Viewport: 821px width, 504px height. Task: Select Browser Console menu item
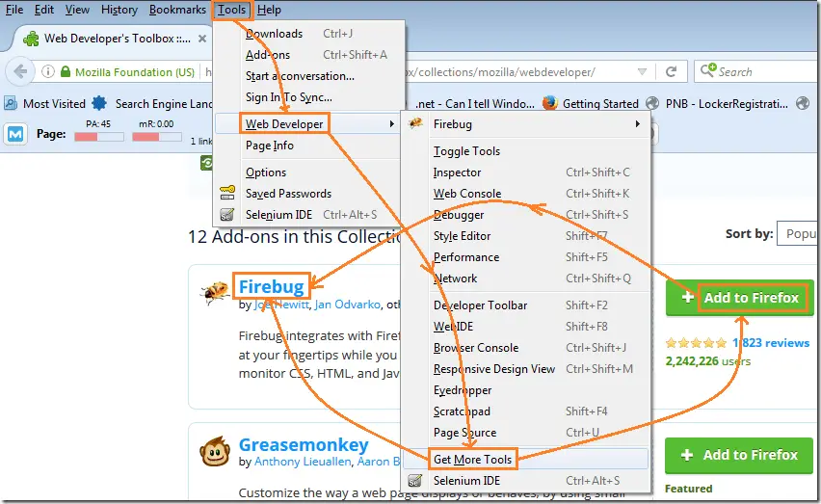pos(526,348)
